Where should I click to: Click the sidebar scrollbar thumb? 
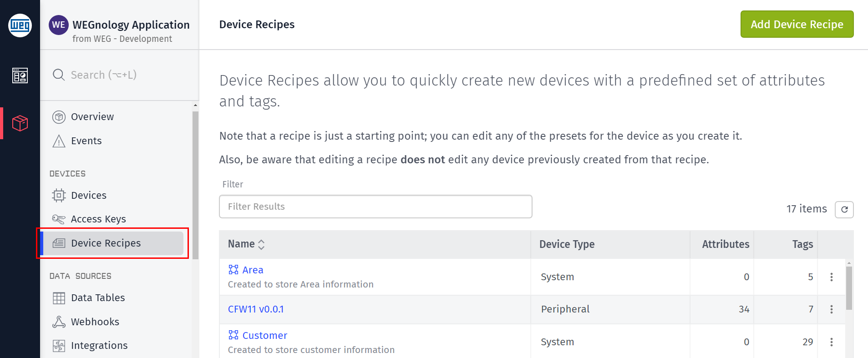(x=195, y=185)
